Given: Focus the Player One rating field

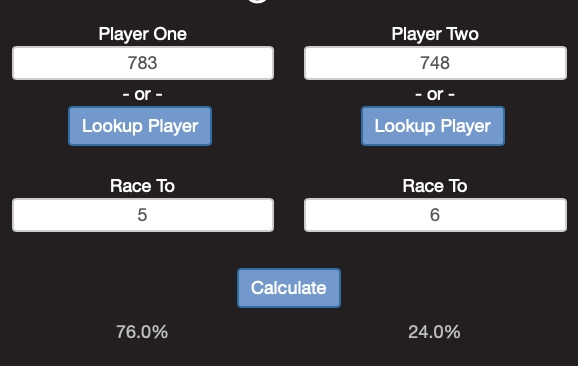Looking at the screenshot, I should click(143, 63).
